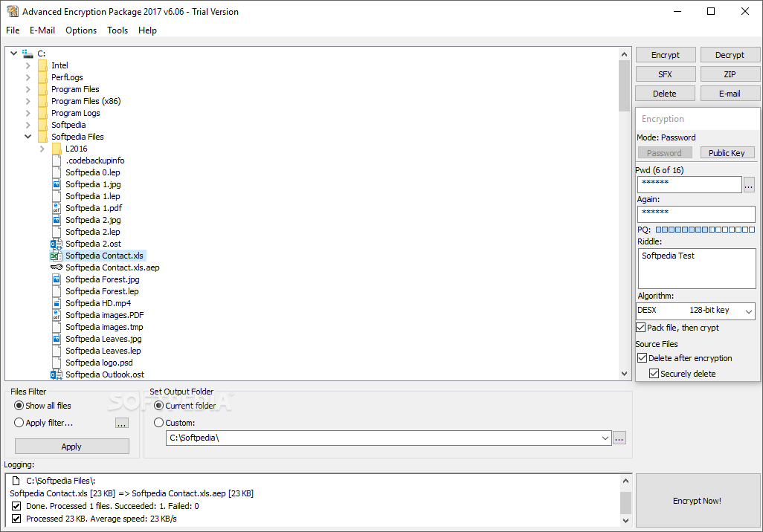Select the Custom output folder option
Viewport: 763px width, 532px height.
[158, 423]
